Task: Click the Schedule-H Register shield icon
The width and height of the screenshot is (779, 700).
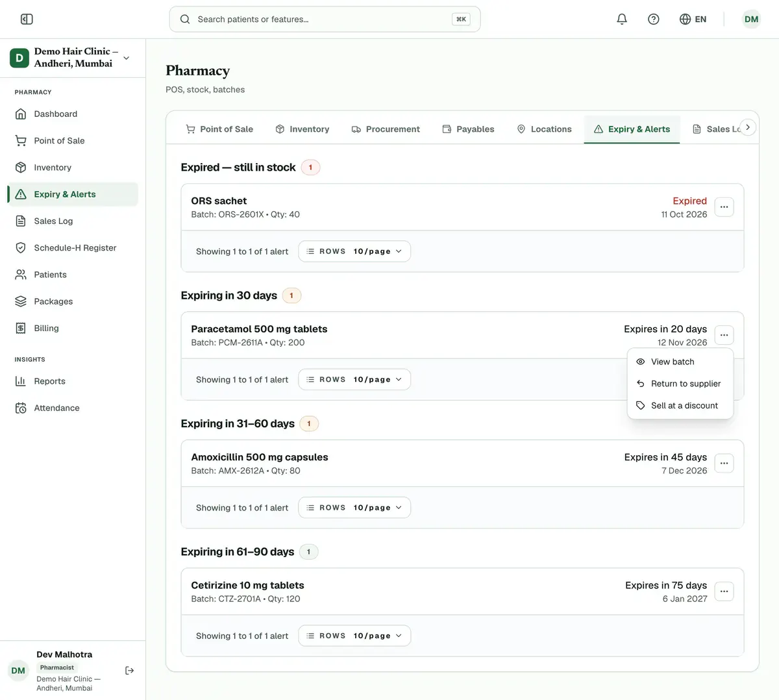Action: point(21,248)
